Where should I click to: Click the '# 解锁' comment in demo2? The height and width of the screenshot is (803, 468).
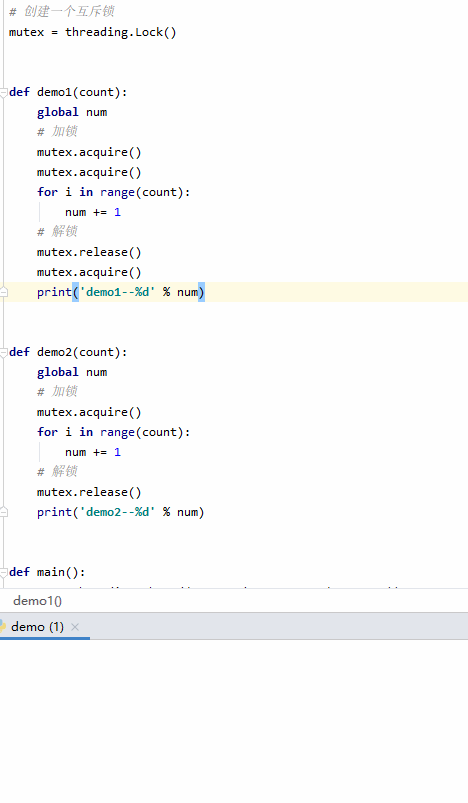tap(57, 471)
